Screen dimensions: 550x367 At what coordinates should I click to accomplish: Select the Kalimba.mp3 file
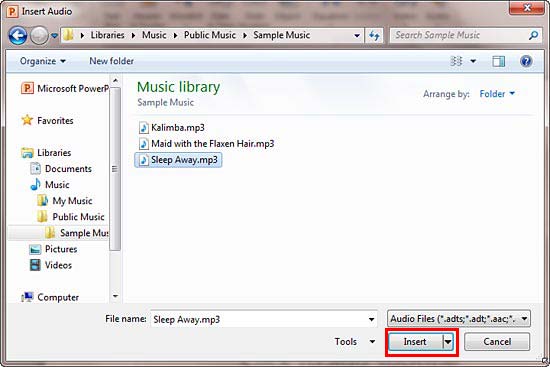(172, 128)
